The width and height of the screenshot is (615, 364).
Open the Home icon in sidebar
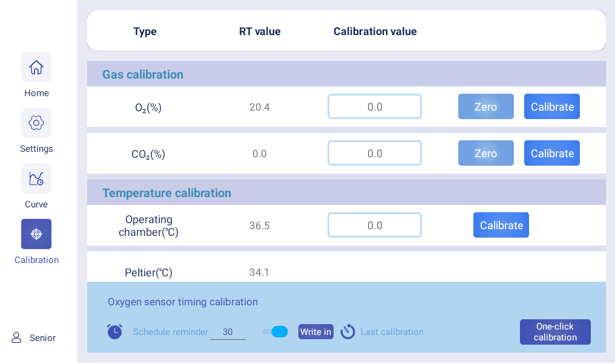(36, 67)
